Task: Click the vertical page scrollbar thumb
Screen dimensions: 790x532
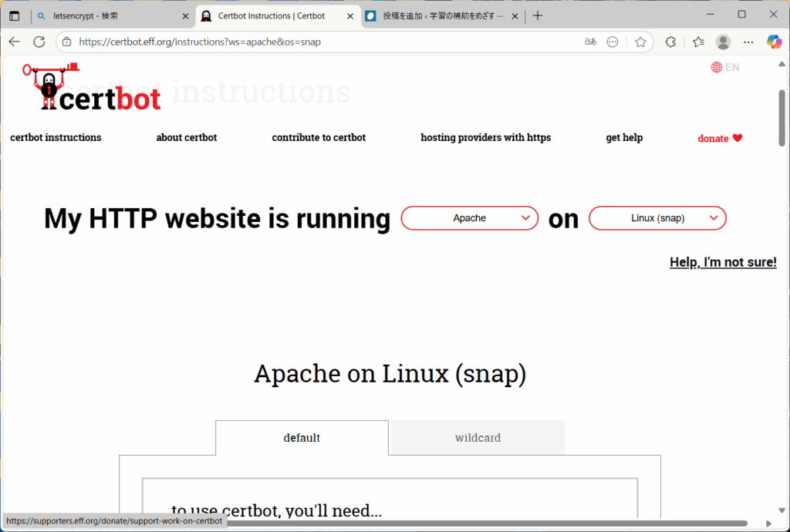Action: point(782,118)
